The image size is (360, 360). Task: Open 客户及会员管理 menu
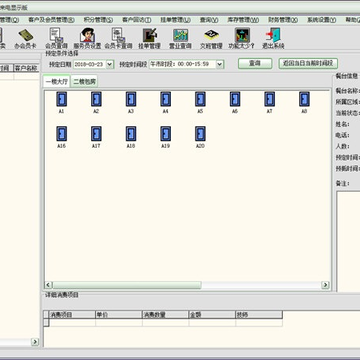coord(51,20)
